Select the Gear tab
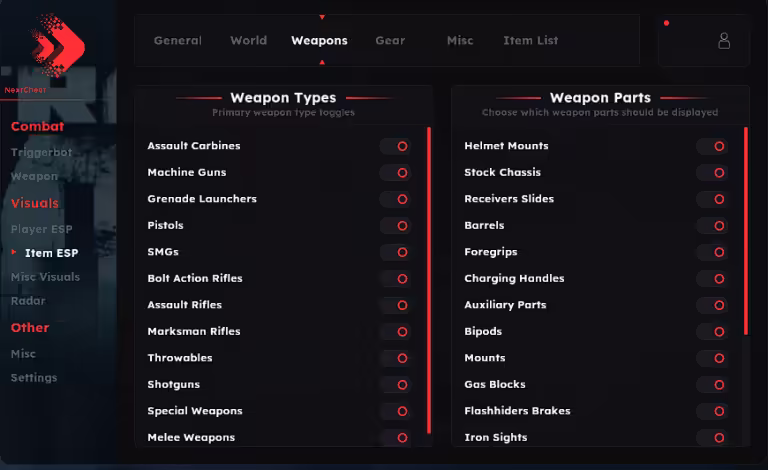This screenshot has width=768, height=470. (x=390, y=41)
